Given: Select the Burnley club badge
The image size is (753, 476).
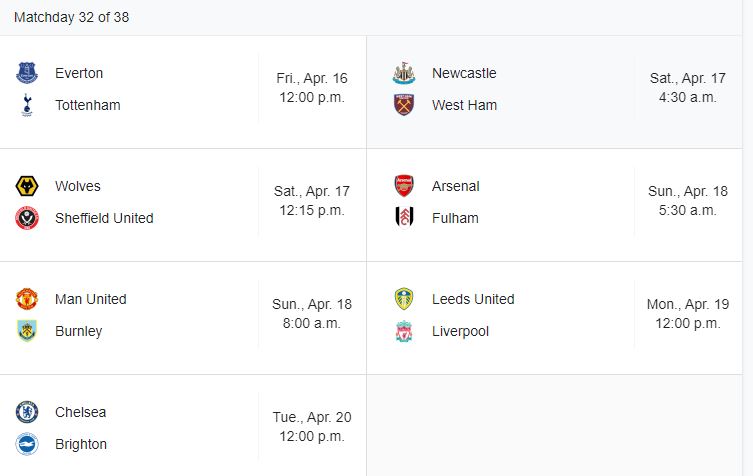Looking at the screenshot, I should (27, 331).
